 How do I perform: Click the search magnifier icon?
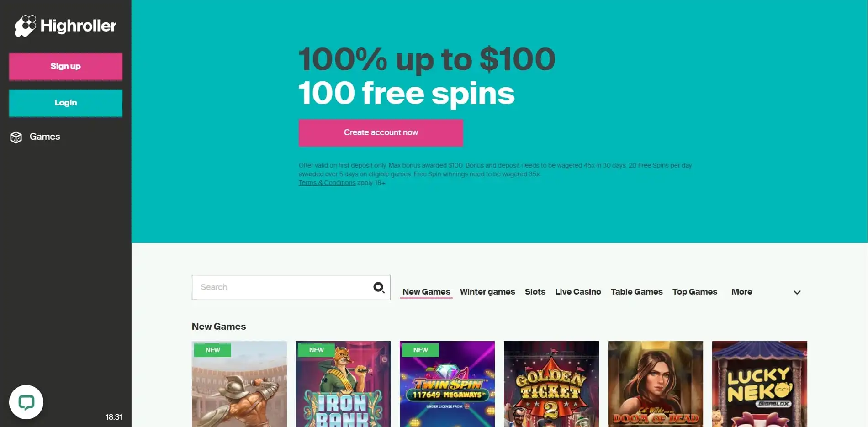pos(379,287)
